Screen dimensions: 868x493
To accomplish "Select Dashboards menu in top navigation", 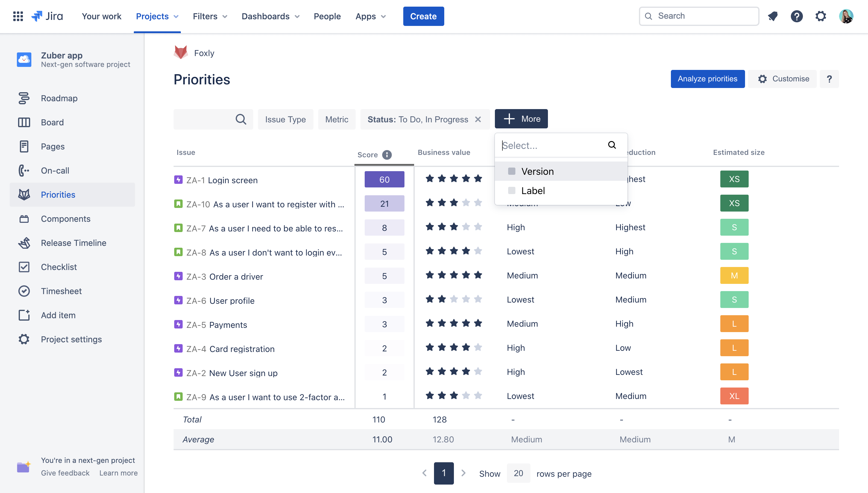I will (x=270, y=16).
